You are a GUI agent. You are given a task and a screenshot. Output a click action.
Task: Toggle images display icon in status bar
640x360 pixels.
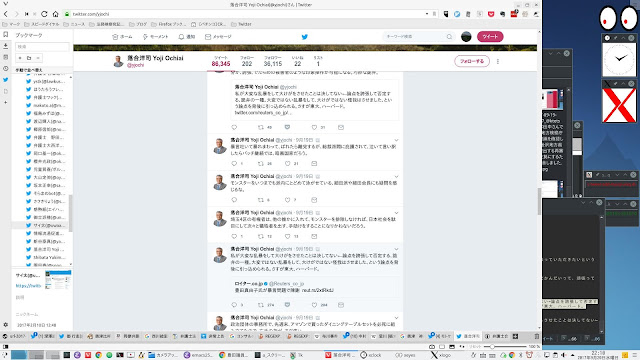[x=452, y=347]
